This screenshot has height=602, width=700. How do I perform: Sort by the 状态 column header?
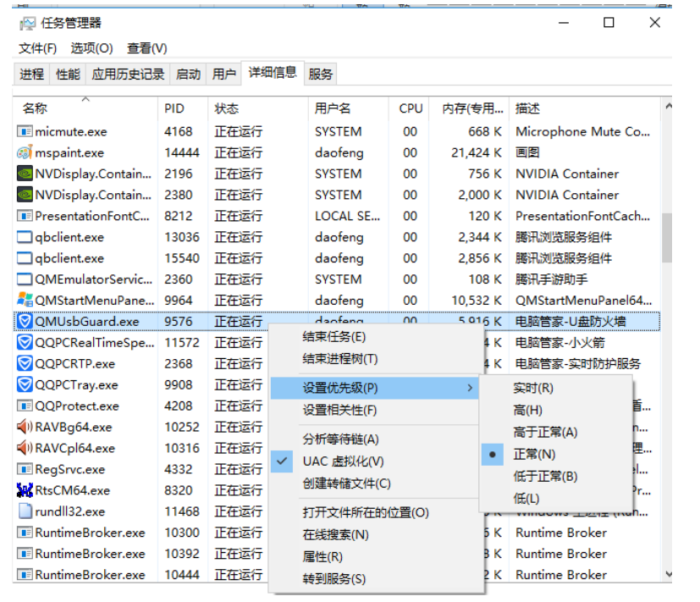coord(258,108)
